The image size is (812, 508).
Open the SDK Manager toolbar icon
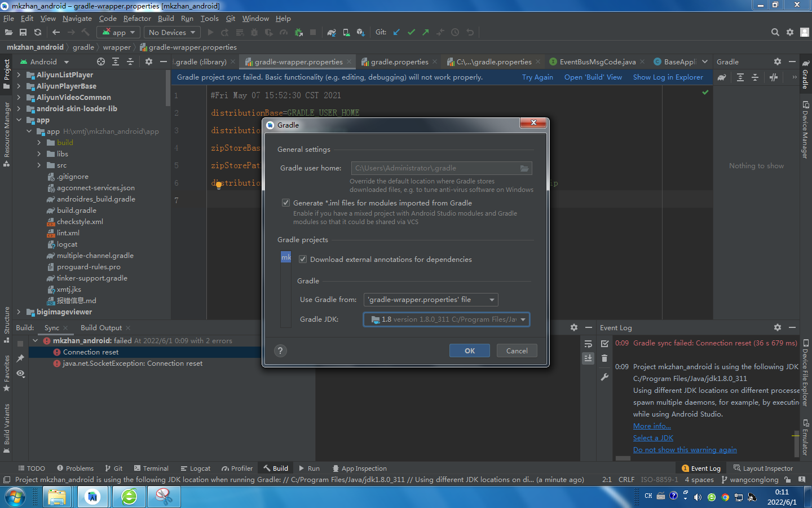coord(361,32)
